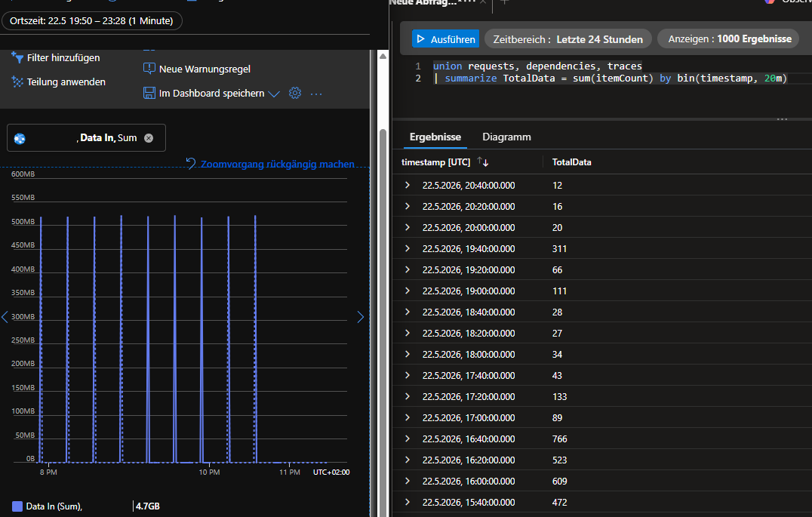
Task: Change Zeitbereich Letzte 24 Stunden setting
Action: (x=568, y=38)
